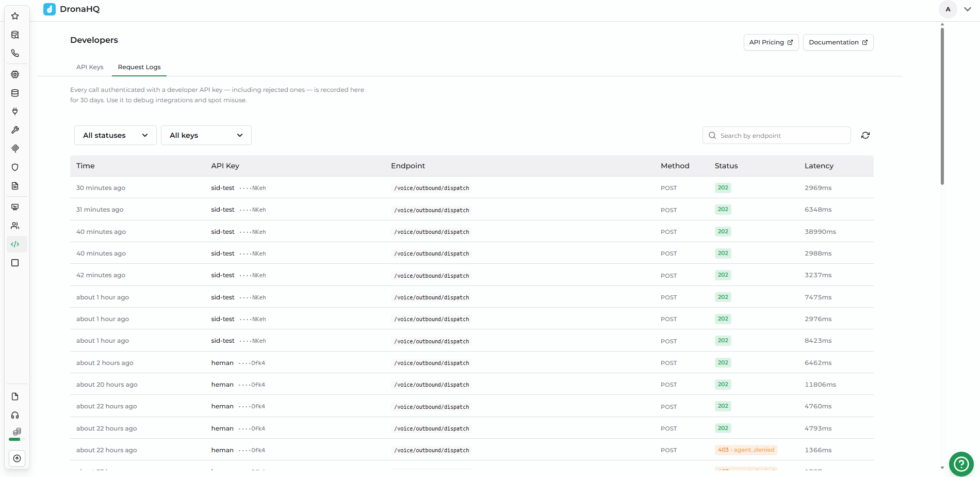Click the Developers page heading
The width and height of the screenshot is (980, 477).
click(94, 40)
